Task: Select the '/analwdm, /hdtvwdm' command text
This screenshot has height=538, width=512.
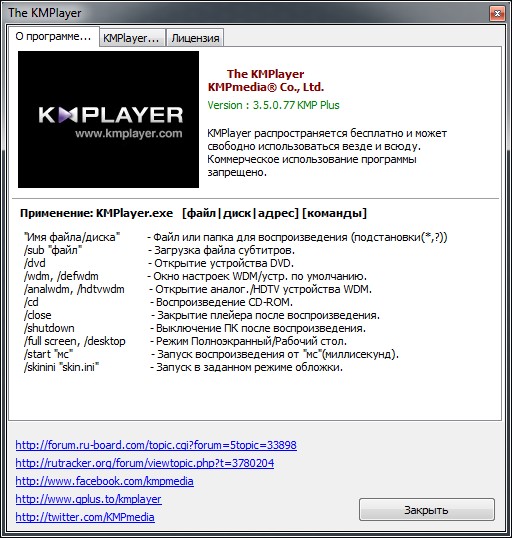Action: 74,289
